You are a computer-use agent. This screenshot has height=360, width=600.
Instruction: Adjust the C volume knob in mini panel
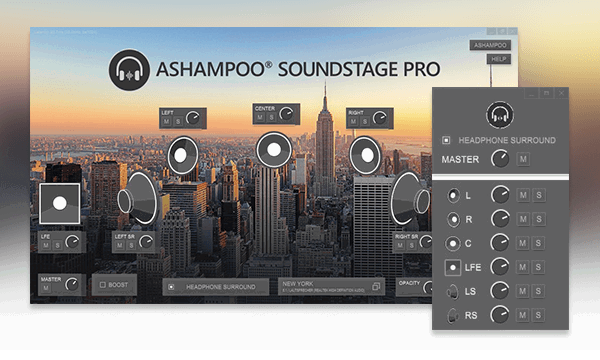pyautogui.click(x=500, y=243)
